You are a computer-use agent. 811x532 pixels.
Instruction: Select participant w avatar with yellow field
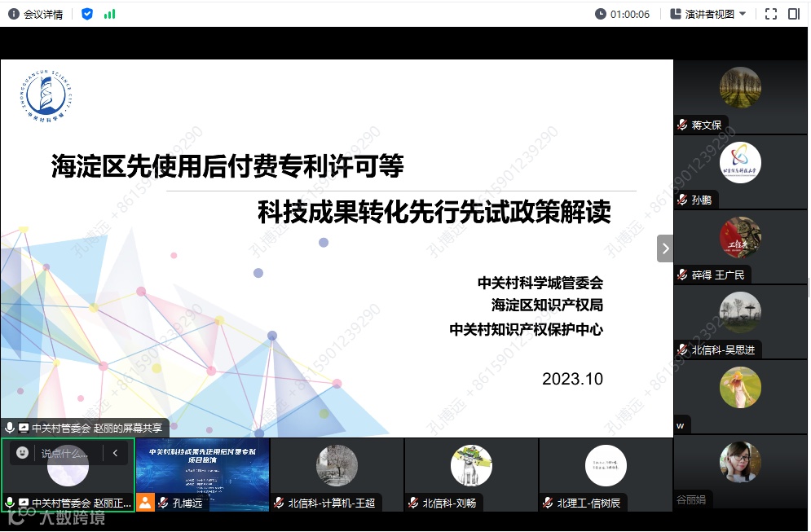740,387
